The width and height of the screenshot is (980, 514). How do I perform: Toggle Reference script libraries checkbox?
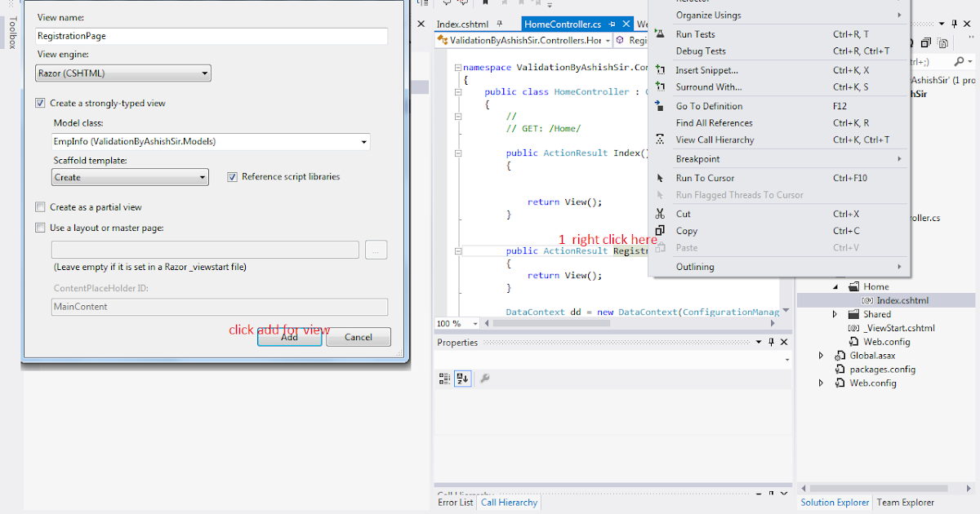tap(233, 177)
